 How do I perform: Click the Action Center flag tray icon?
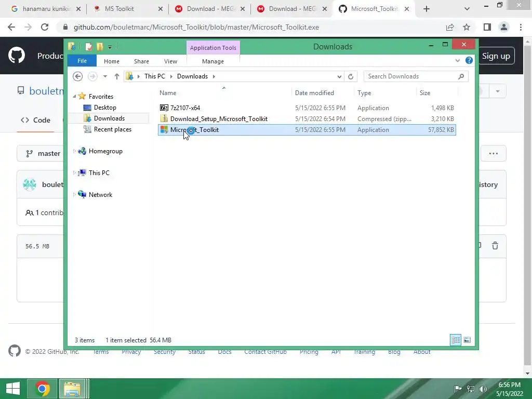point(458,389)
